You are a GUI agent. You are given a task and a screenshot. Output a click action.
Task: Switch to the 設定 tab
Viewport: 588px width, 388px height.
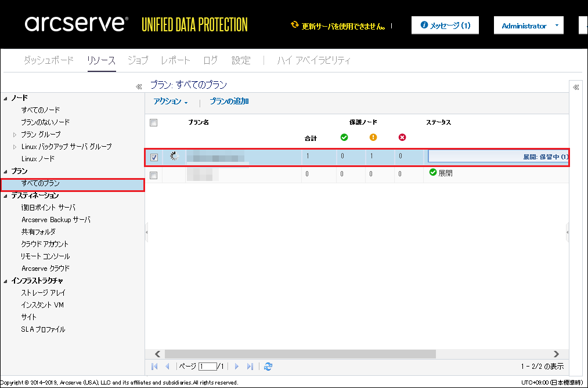coord(241,60)
